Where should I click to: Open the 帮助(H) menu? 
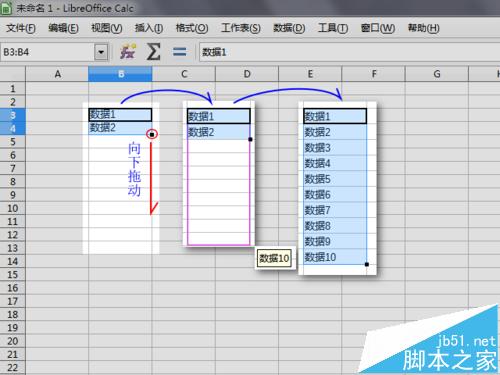click(x=424, y=28)
